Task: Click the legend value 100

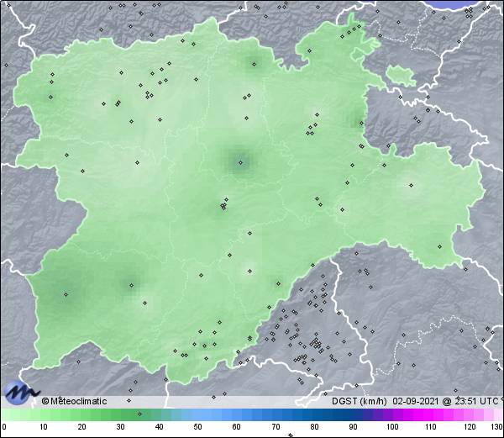Action: coord(392,427)
